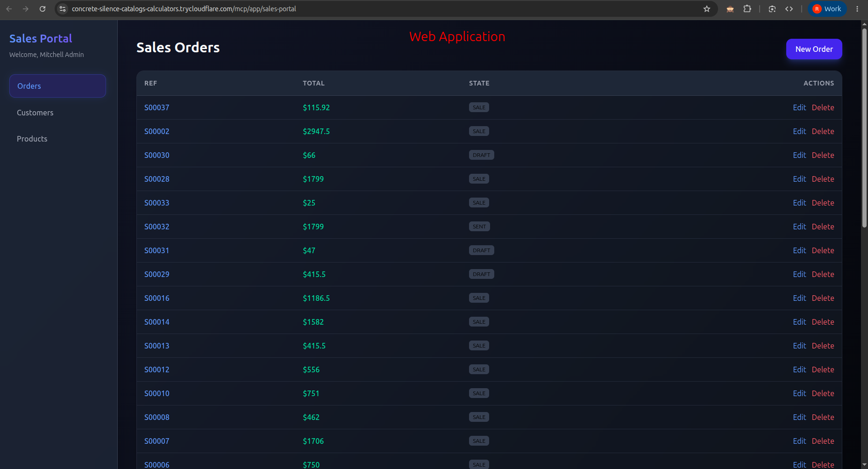Image resolution: width=868 pixels, height=469 pixels.
Task: Delete order S00002
Action: (823, 131)
